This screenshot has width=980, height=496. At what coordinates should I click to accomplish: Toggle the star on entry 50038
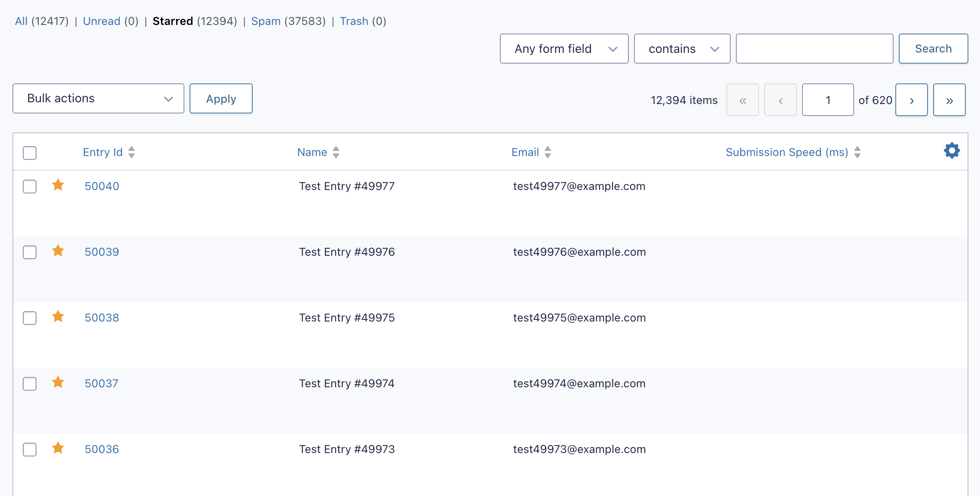58,317
